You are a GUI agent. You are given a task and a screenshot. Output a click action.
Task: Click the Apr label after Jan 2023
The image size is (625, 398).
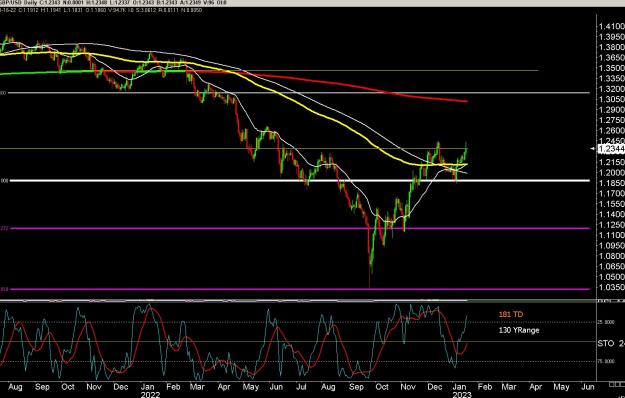(x=536, y=387)
